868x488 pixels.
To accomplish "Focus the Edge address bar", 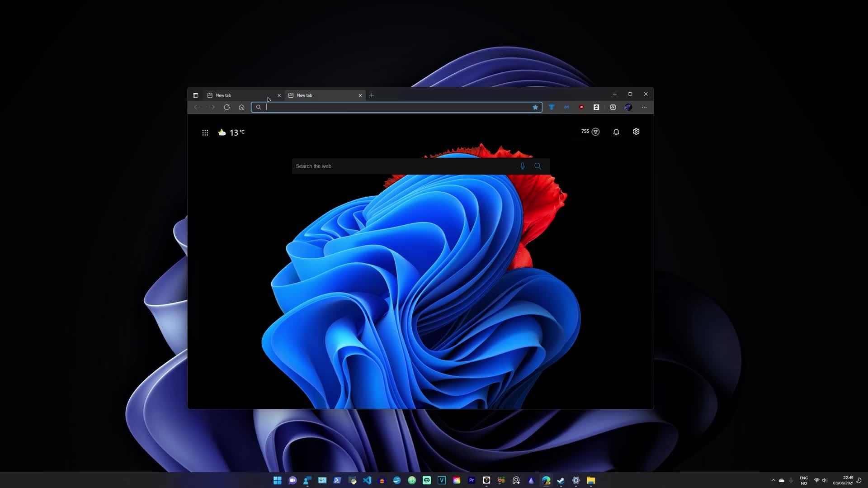I will [396, 107].
